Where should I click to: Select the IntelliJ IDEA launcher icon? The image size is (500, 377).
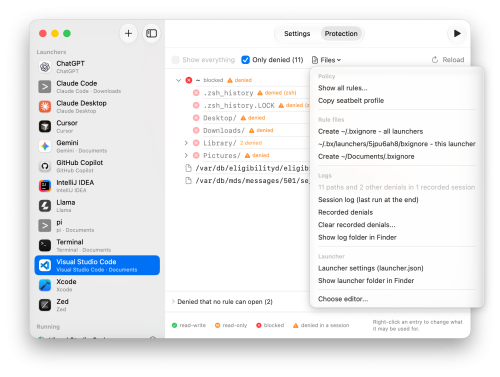(x=45, y=186)
